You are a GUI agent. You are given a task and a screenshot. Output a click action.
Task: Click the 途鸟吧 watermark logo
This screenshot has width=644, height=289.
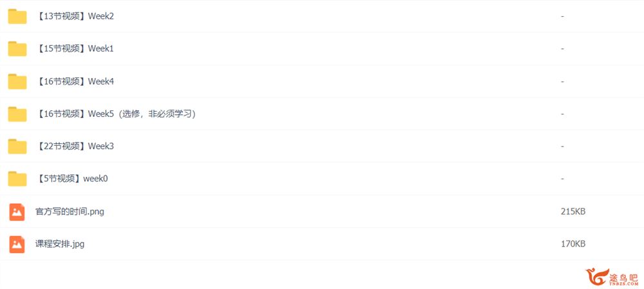pos(612,277)
